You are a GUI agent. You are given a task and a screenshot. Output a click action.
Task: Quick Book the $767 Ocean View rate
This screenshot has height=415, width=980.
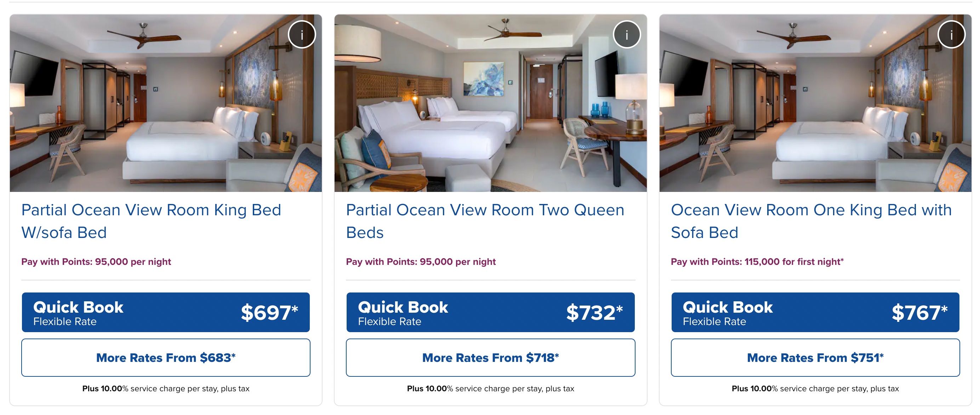tap(815, 312)
